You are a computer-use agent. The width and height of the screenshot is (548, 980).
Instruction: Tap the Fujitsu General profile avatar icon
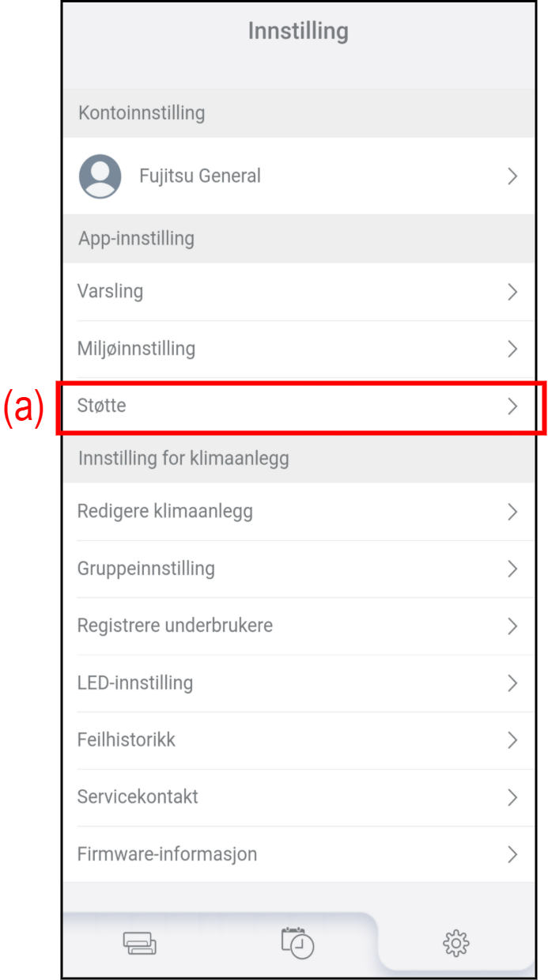point(100,176)
